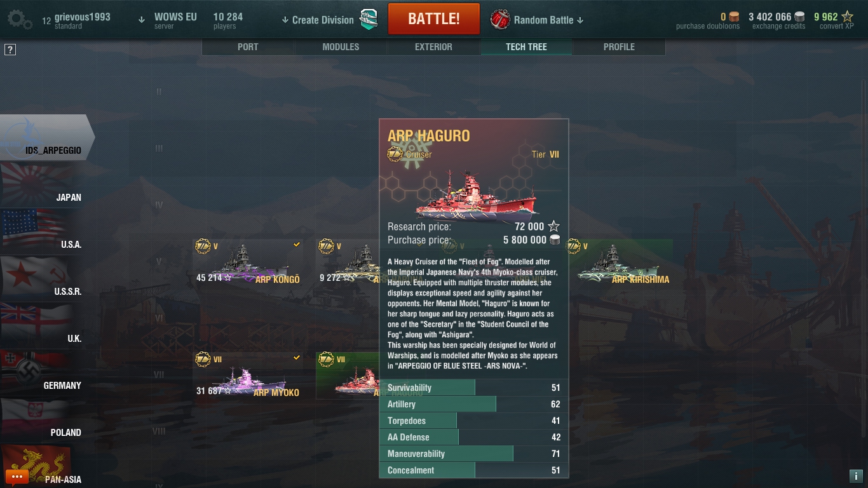Image resolution: width=868 pixels, height=488 pixels.
Task: Toggle the checkmark on ARP Kongō
Action: click(297, 244)
